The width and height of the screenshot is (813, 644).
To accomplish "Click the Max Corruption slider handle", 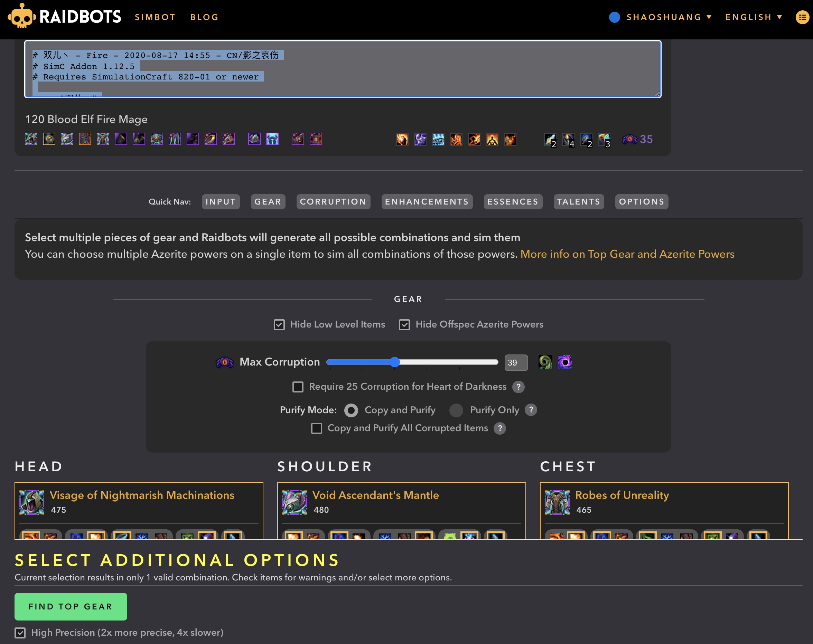I will 394,362.
